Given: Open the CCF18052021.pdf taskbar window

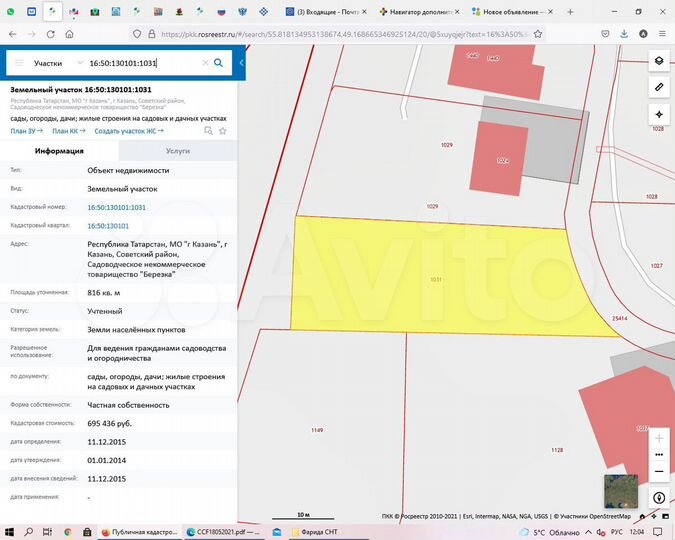Looking at the screenshot, I should click(224, 532).
